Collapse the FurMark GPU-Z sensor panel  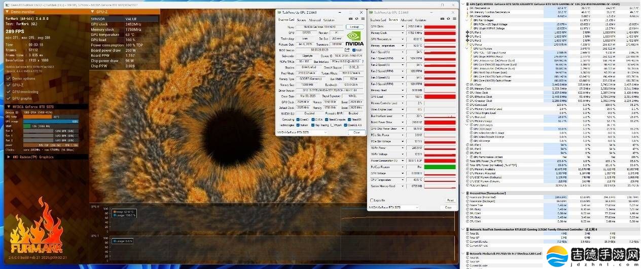click(92, 11)
